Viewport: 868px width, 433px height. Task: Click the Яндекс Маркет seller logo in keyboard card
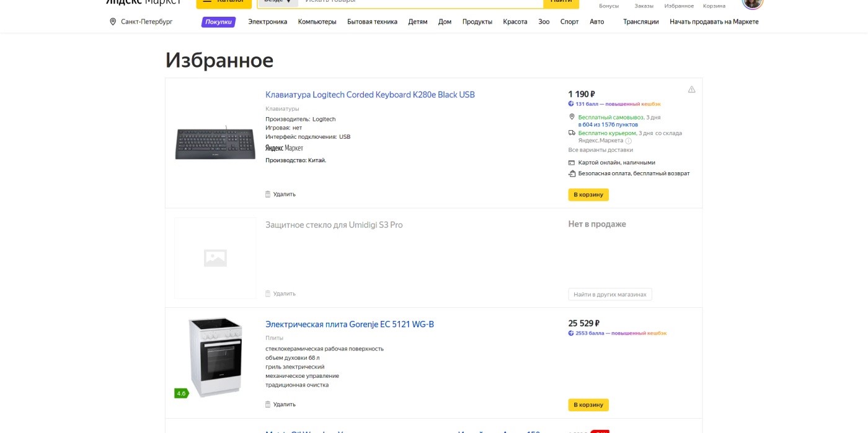click(x=284, y=148)
